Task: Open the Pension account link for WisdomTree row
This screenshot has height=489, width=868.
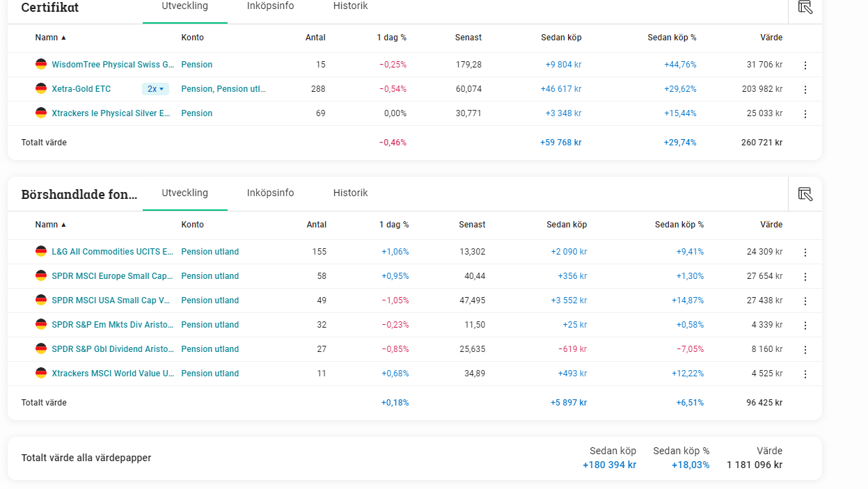Action: click(196, 65)
